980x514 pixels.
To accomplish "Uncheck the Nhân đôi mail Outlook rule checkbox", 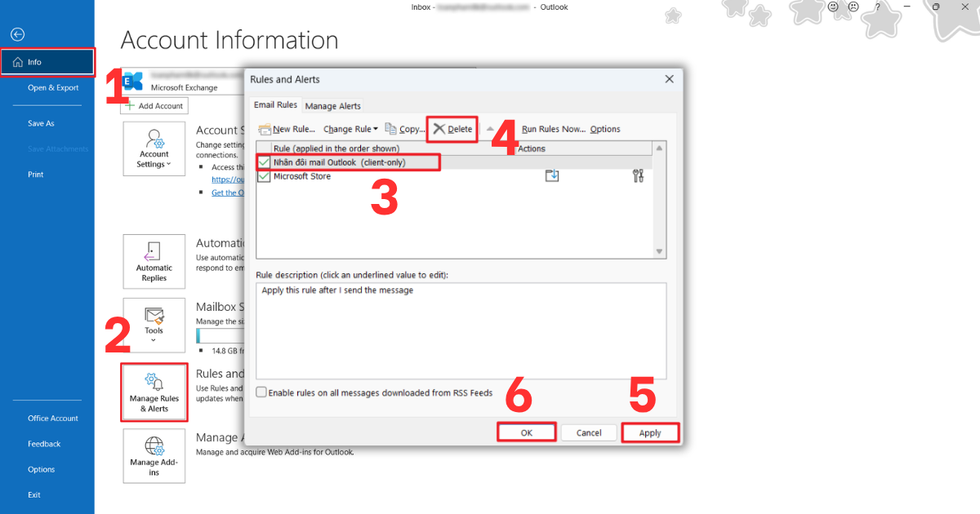I will click(x=265, y=162).
